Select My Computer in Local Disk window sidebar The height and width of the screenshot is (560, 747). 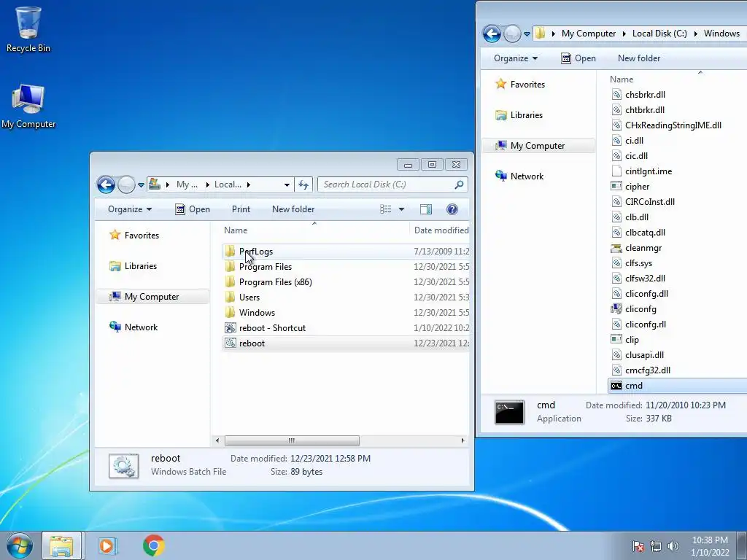[152, 297]
